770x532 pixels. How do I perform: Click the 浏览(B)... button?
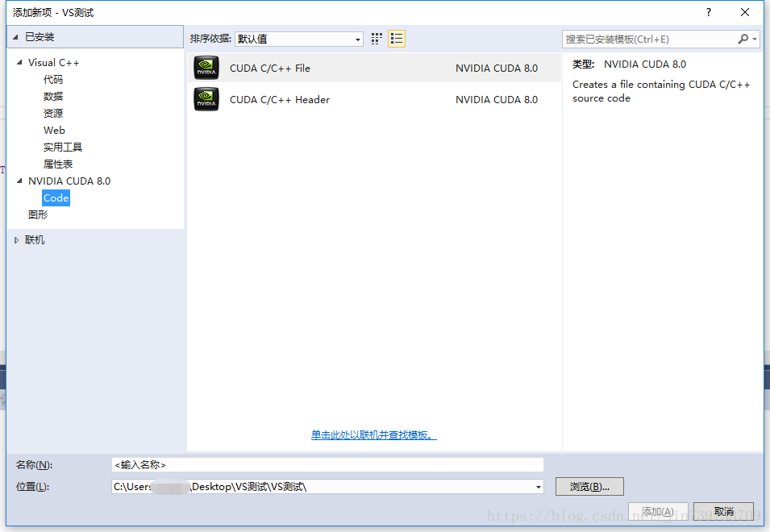pyautogui.click(x=589, y=487)
